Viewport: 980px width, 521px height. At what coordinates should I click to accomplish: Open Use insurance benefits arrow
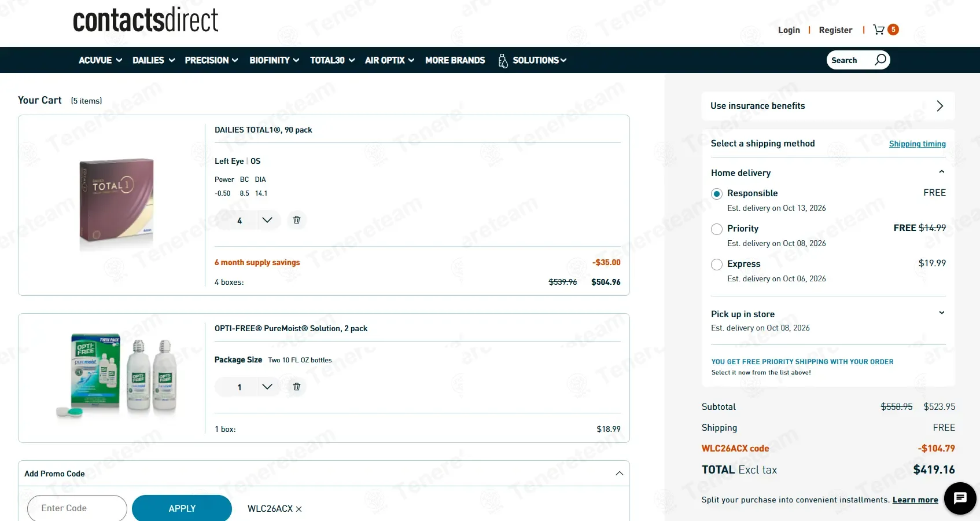[940, 106]
